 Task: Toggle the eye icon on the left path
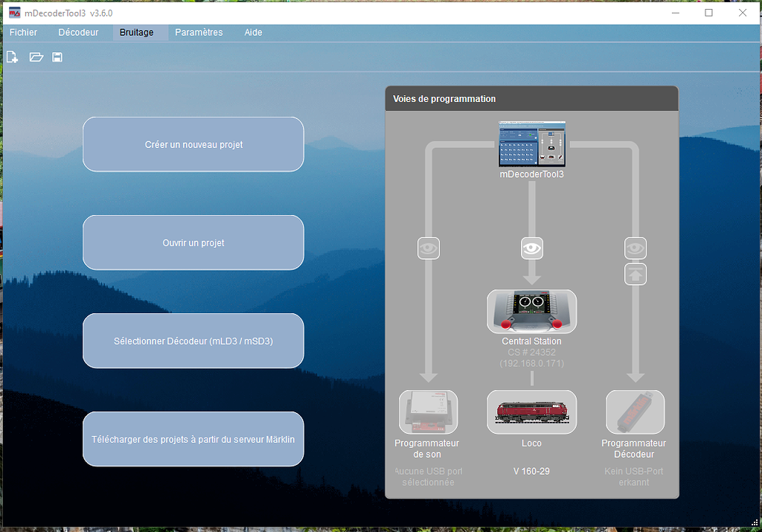429,249
